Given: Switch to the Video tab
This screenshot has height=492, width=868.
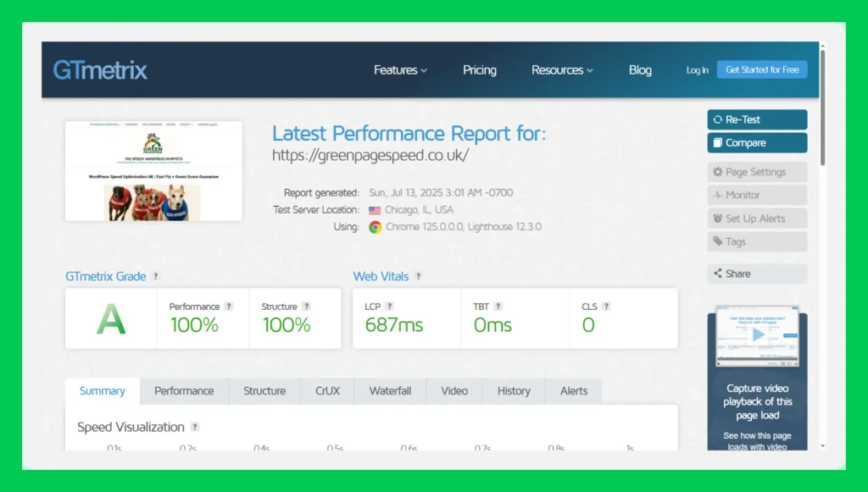Looking at the screenshot, I should (454, 391).
